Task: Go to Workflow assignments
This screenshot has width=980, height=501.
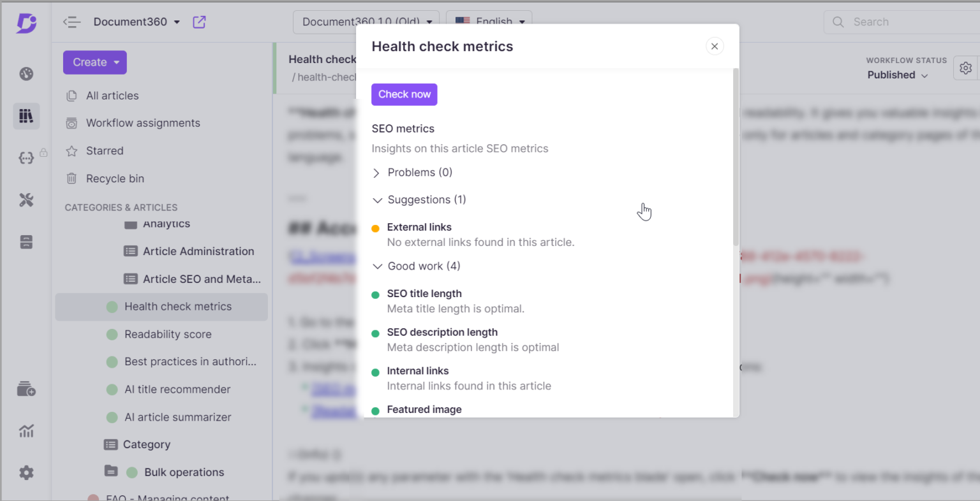Action: [x=143, y=123]
